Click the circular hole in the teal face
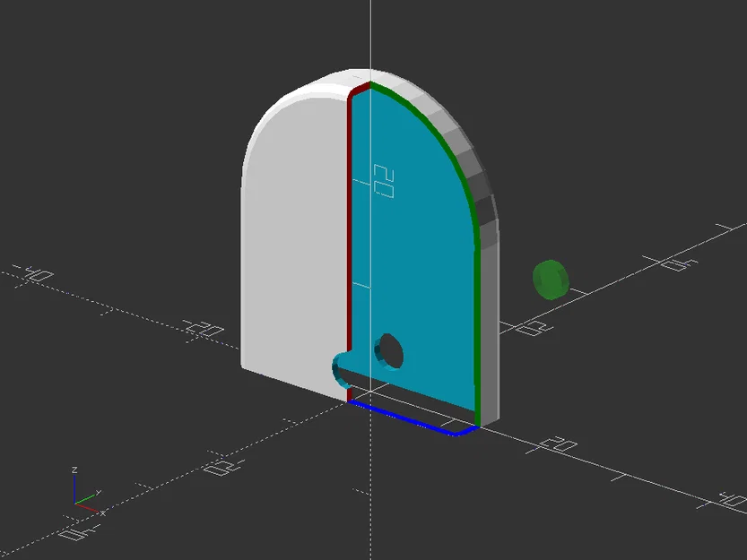747x560 pixels. tap(389, 351)
